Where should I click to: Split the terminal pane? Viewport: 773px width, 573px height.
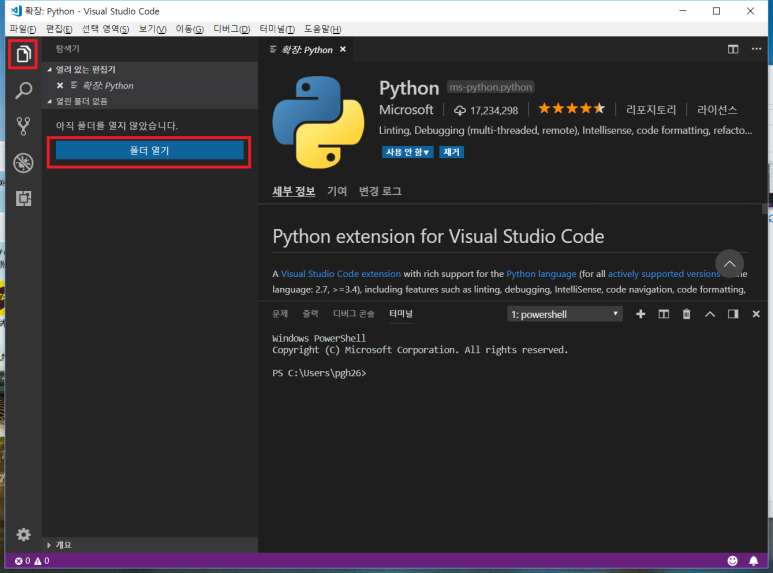click(664, 314)
